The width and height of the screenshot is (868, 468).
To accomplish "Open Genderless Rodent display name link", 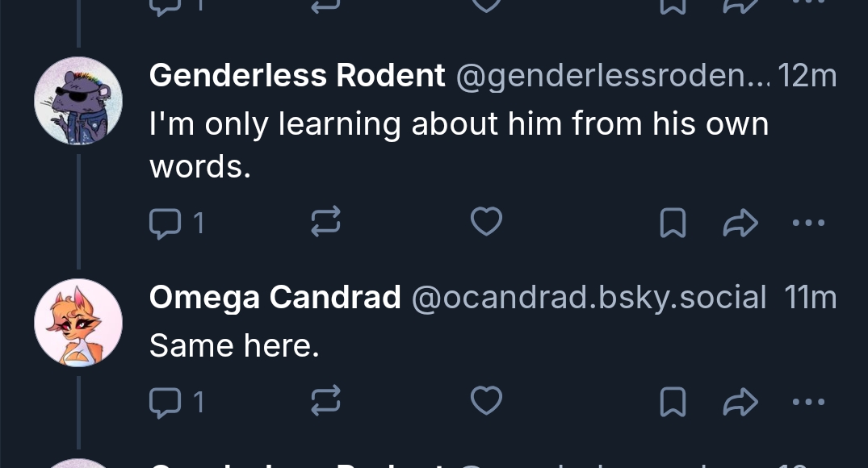I will point(297,76).
